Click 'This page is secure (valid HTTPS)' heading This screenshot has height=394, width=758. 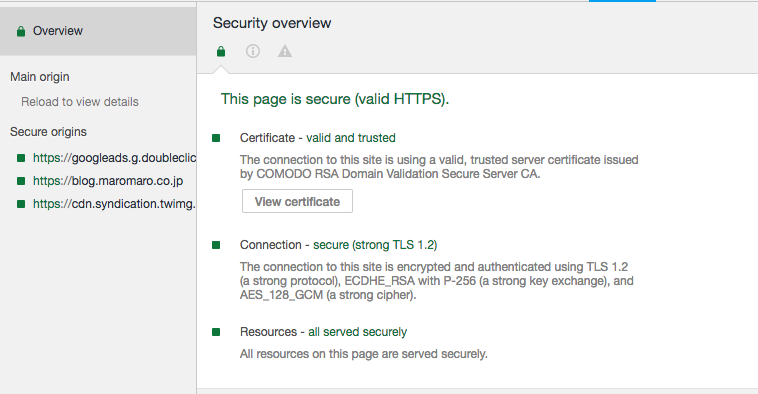tap(335, 99)
